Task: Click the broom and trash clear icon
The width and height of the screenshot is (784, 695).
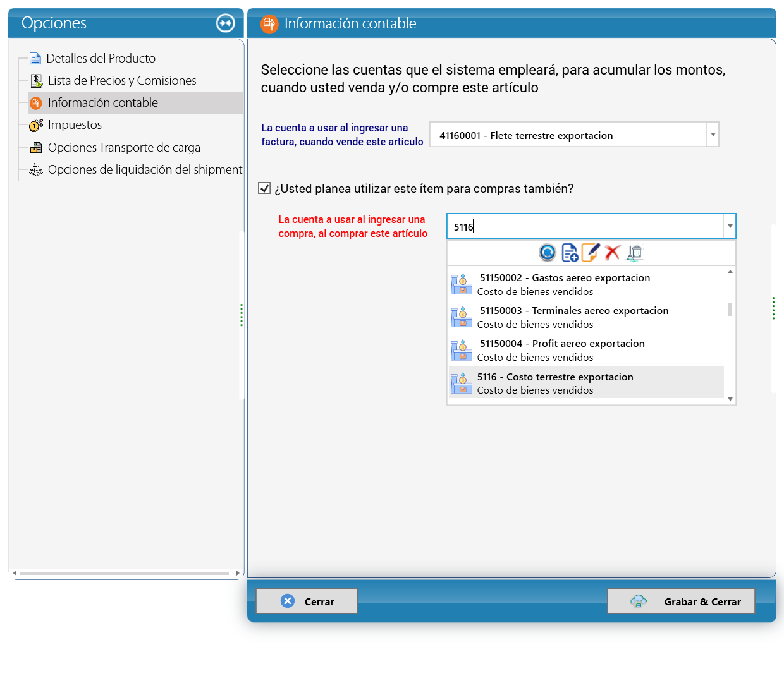Action: (x=634, y=253)
